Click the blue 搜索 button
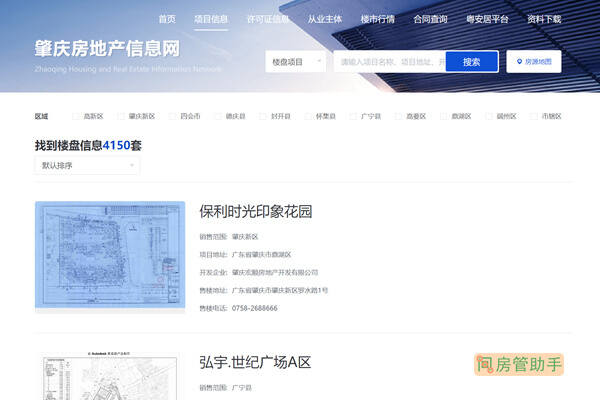The width and height of the screenshot is (600, 400). (472, 62)
